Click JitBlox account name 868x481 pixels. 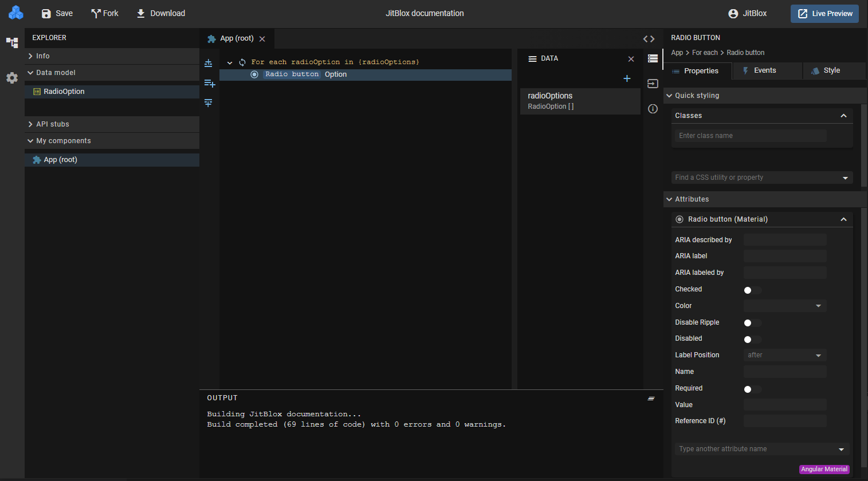pyautogui.click(x=755, y=13)
